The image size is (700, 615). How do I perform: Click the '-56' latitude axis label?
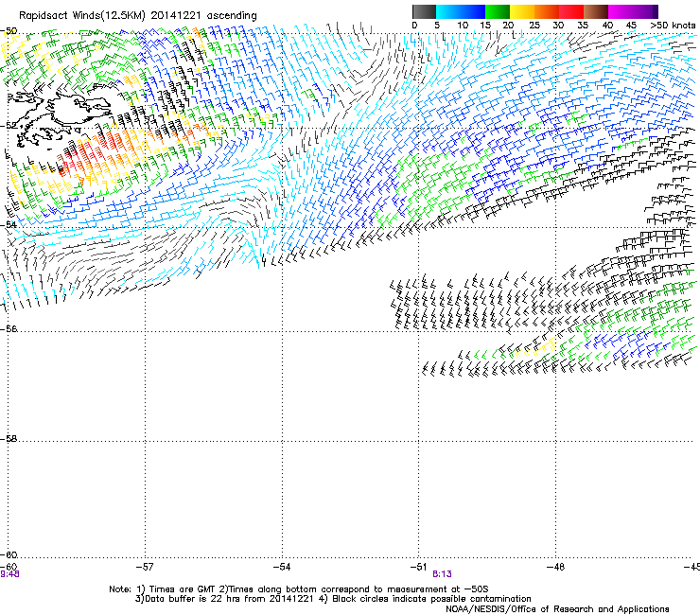(x=9, y=329)
